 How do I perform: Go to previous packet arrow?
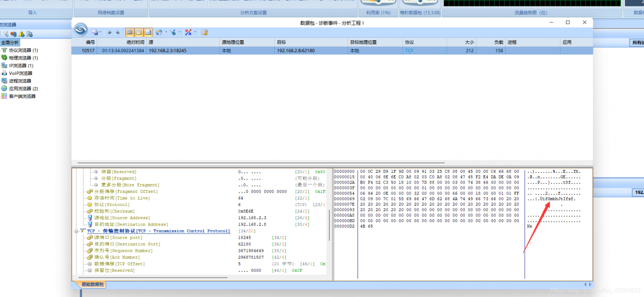point(109,32)
